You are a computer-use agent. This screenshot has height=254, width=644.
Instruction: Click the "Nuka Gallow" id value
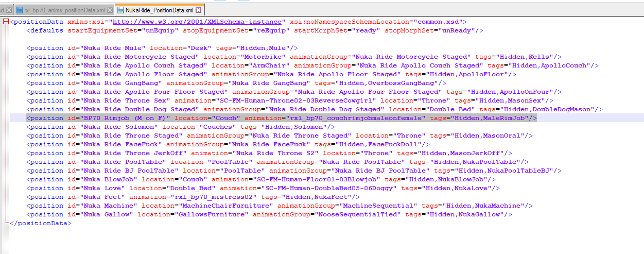pyautogui.click(x=103, y=215)
